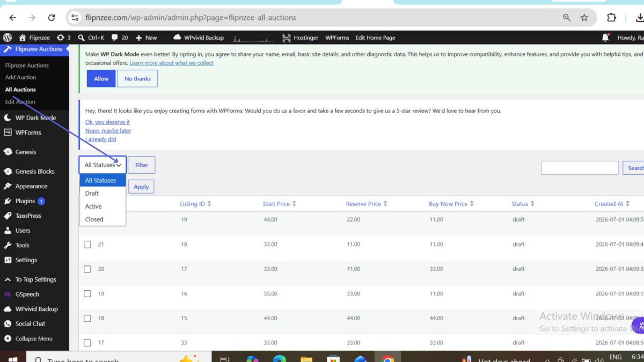Tick the checkbox for row 21
Screen dimensions: 644x362
click(x=87, y=245)
